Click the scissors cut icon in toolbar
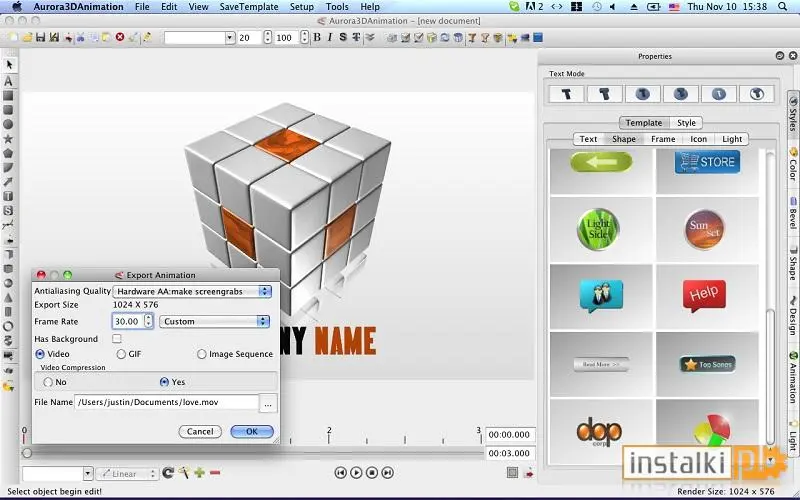The height and width of the screenshot is (500, 800). pos(81,37)
